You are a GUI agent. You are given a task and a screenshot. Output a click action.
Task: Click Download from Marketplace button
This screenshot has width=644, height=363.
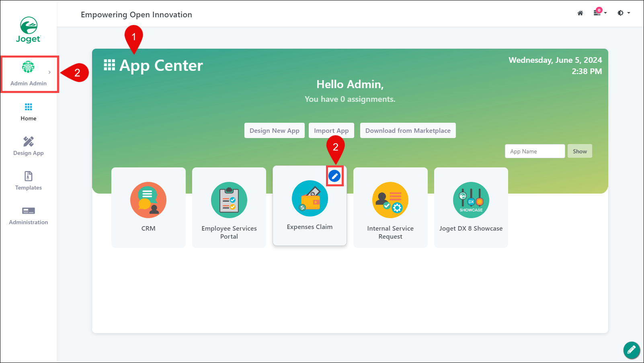coord(408,130)
